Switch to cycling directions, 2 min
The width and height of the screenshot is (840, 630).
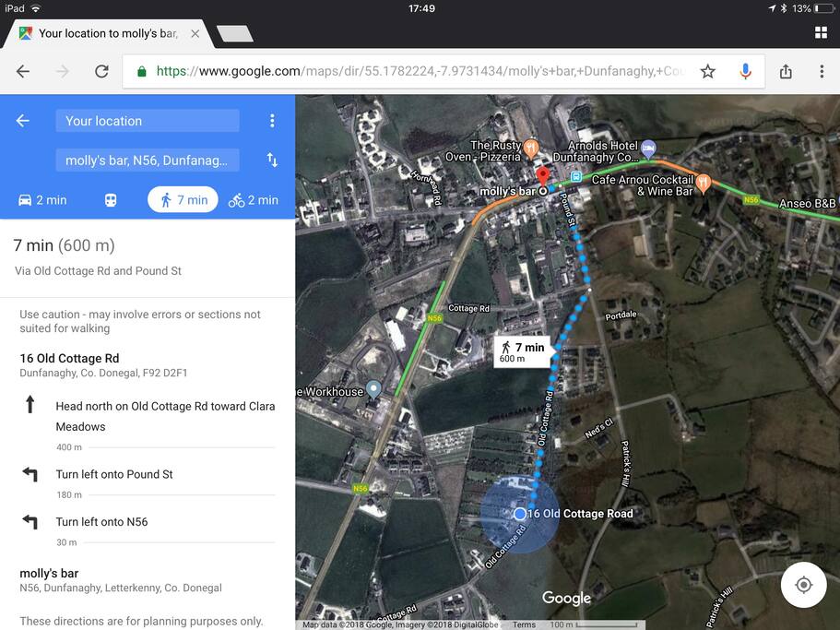253,200
